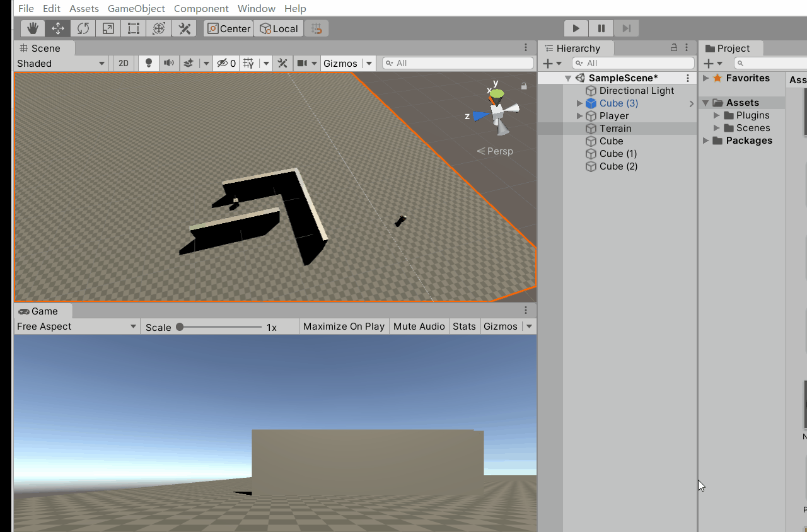Pause the game with Pause button
The image size is (807, 532).
601,28
